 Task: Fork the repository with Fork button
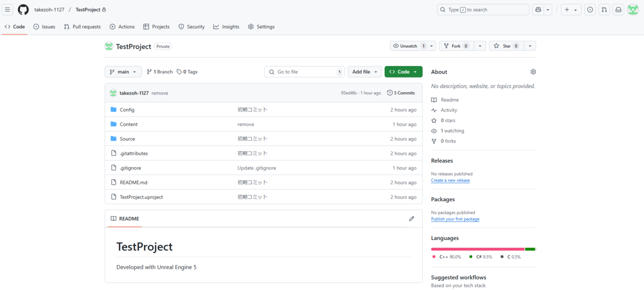pyautogui.click(x=456, y=46)
